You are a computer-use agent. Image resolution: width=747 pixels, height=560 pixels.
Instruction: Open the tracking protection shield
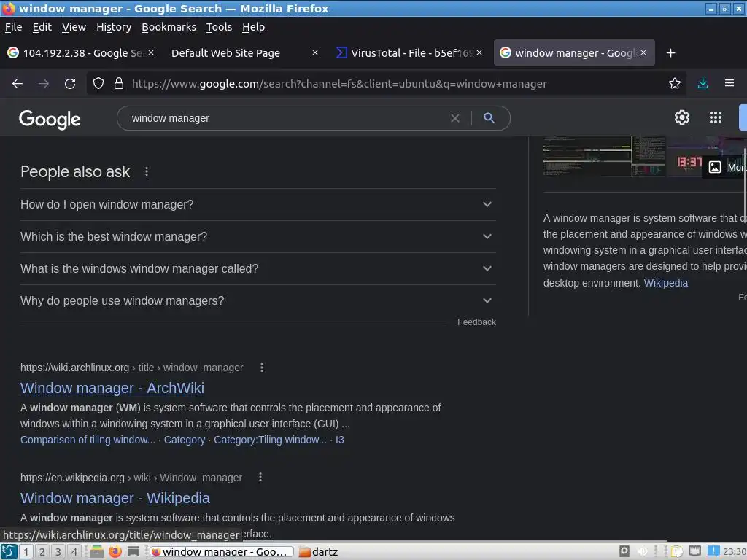click(98, 84)
